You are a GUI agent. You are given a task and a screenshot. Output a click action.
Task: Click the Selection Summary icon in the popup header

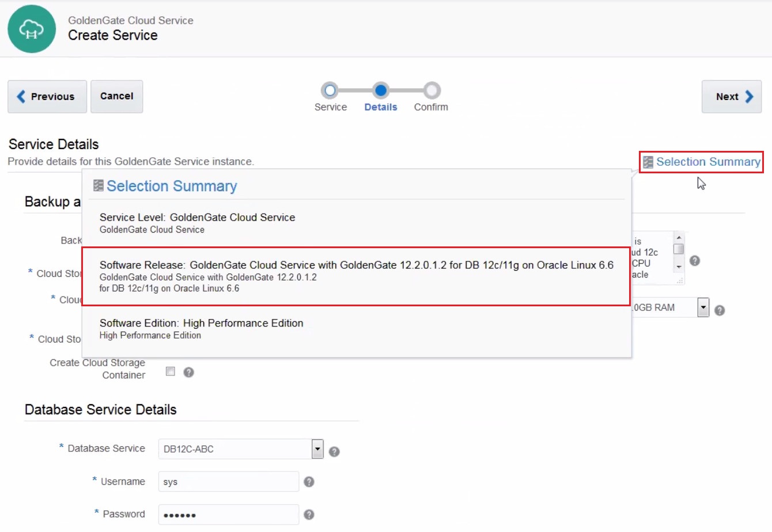coord(99,185)
